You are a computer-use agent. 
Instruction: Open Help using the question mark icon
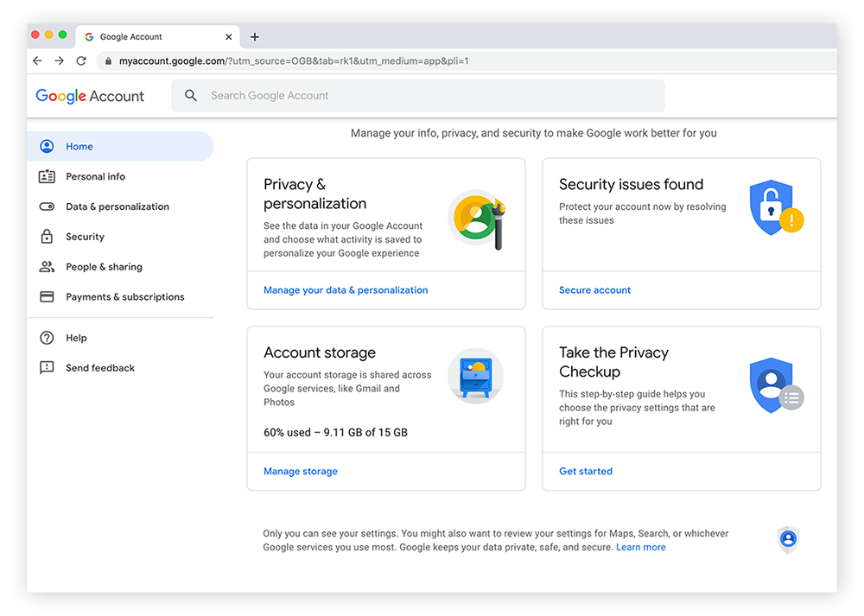47,337
